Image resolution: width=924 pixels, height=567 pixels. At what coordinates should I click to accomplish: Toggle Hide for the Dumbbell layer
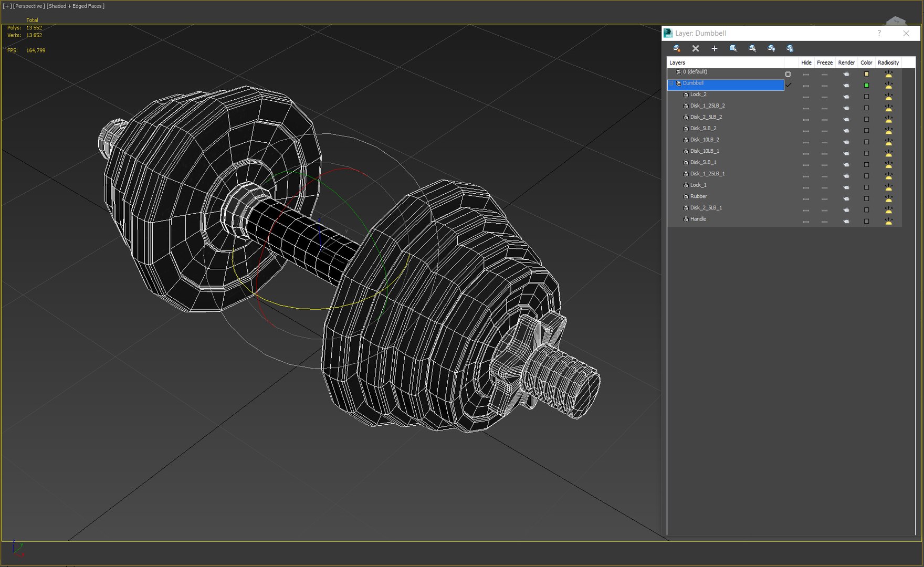click(806, 86)
